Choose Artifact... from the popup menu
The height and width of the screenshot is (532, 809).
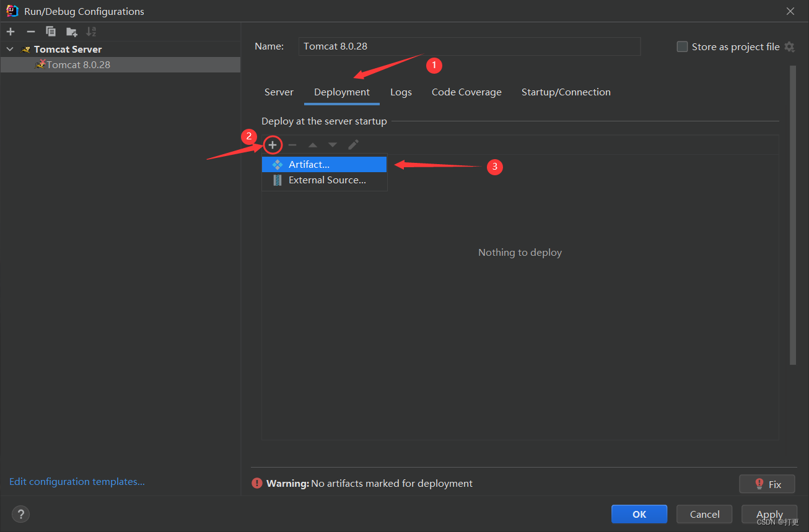coord(324,165)
